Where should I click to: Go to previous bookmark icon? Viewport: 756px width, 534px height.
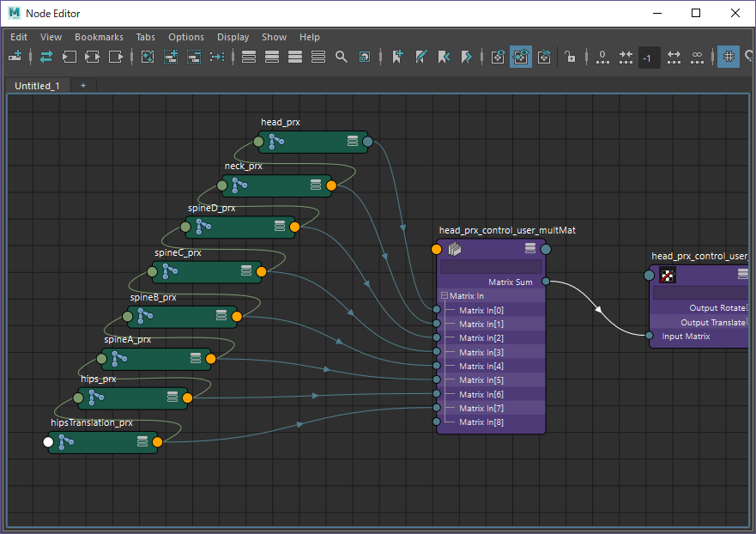(444, 57)
